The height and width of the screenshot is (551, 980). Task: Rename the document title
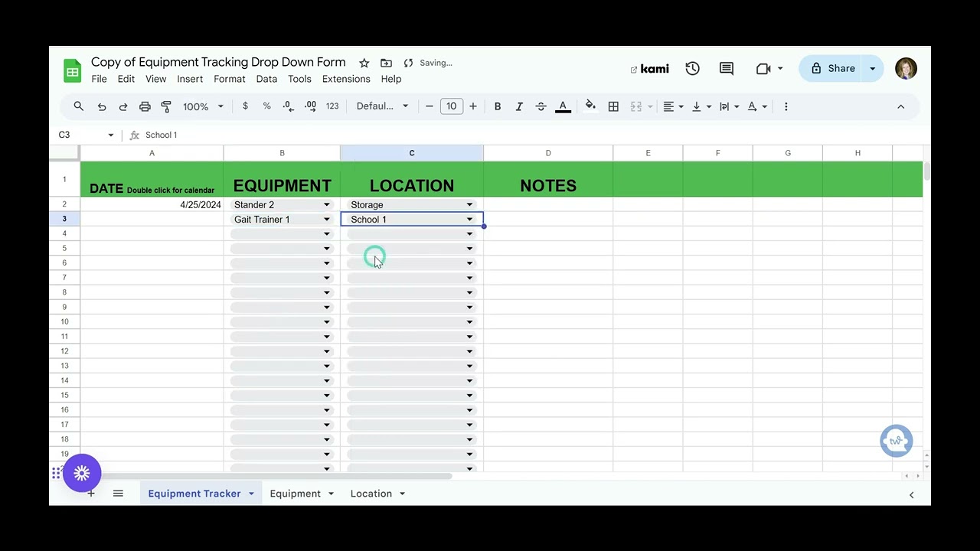[x=218, y=62]
